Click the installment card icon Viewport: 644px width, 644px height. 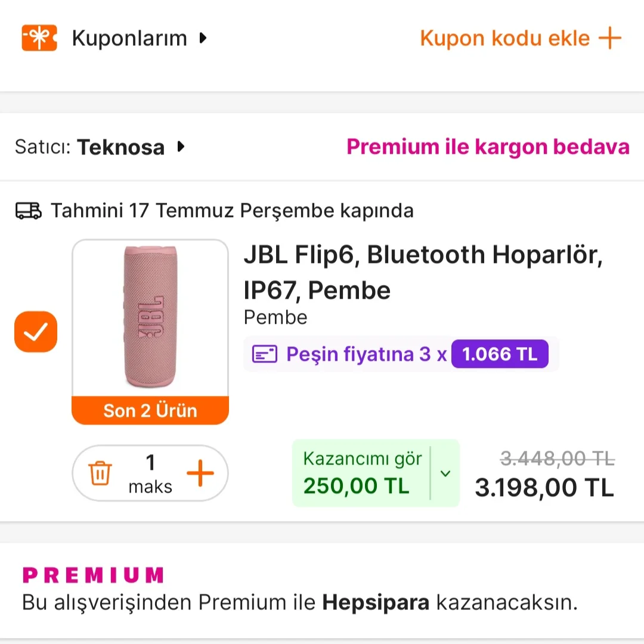click(x=264, y=354)
